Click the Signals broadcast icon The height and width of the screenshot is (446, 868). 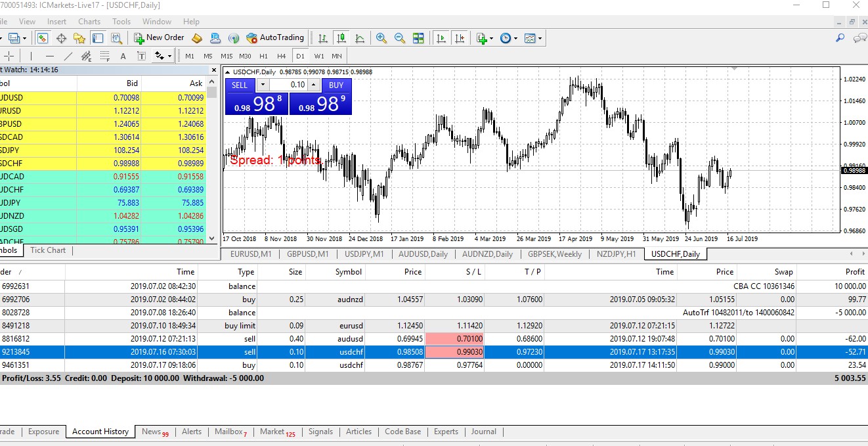point(233,38)
